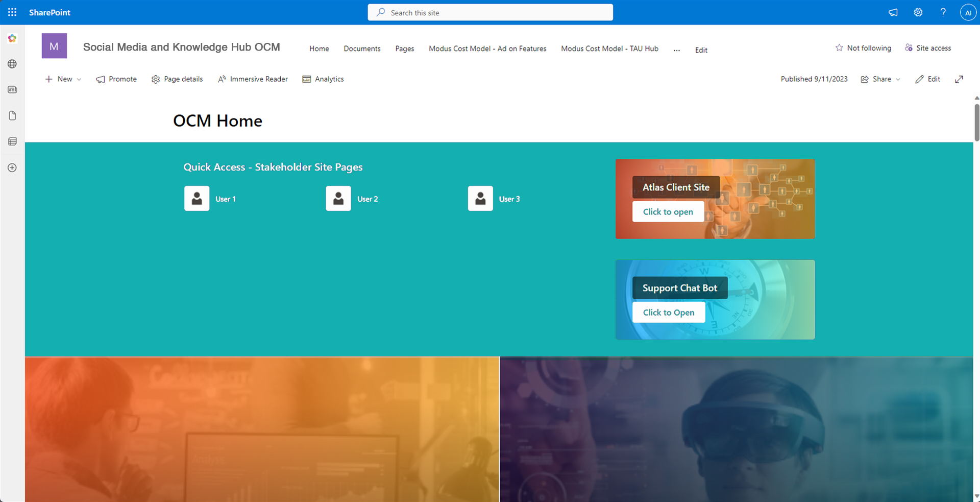This screenshot has height=502, width=980.
Task: Open the globe My sites sidebar icon
Action: [12, 64]
